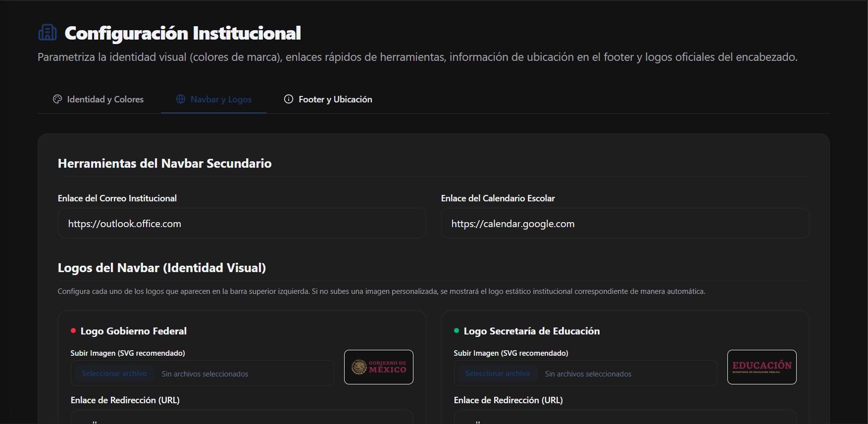Click the palette icon in Identidad y Colores tab
Screen dimensions: 868x424
click(x=57, y=99)
